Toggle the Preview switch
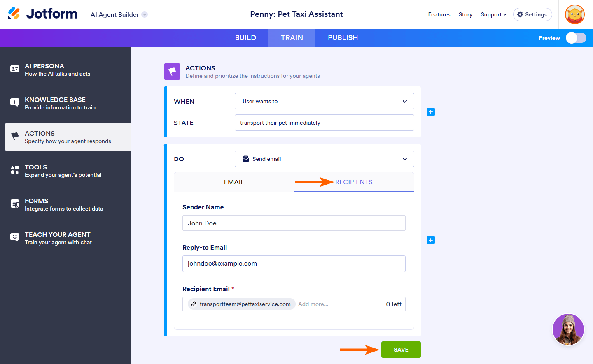Viewport: 593px width, 364px height. coord(576,38)
